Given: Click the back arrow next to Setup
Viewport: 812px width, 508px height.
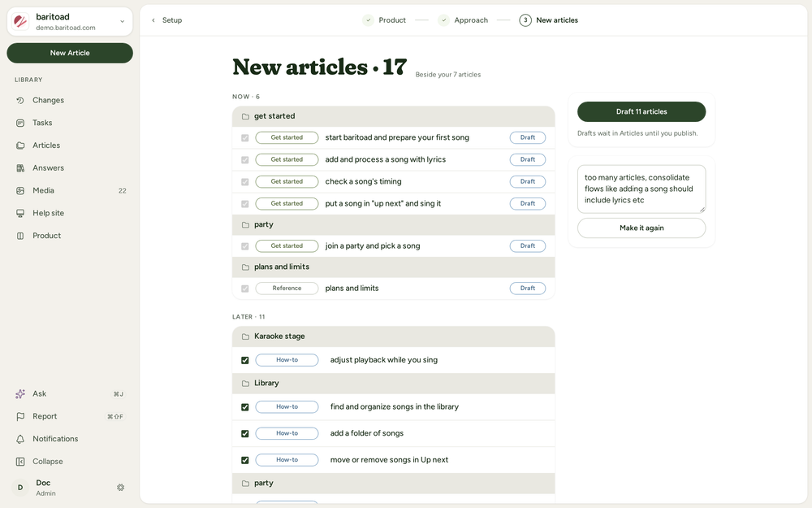Looking at the screenshot, I should 153,20.
